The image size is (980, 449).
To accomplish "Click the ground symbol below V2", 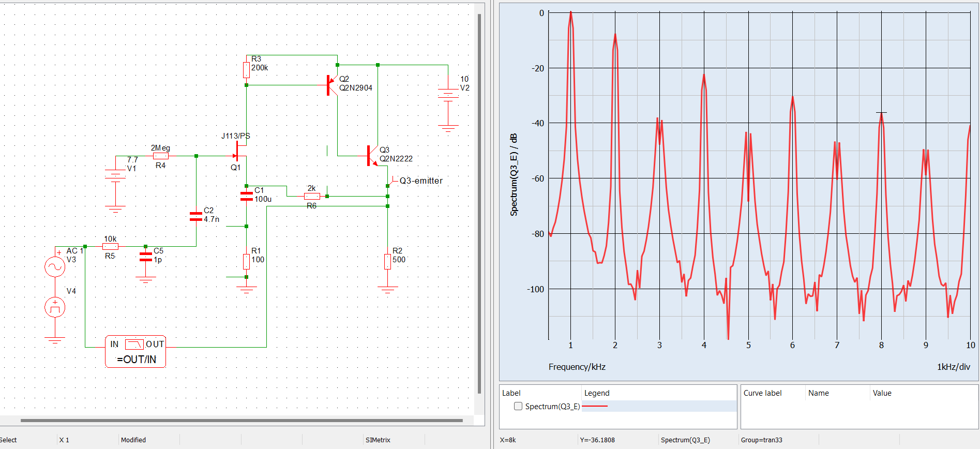I will [448, 129].
